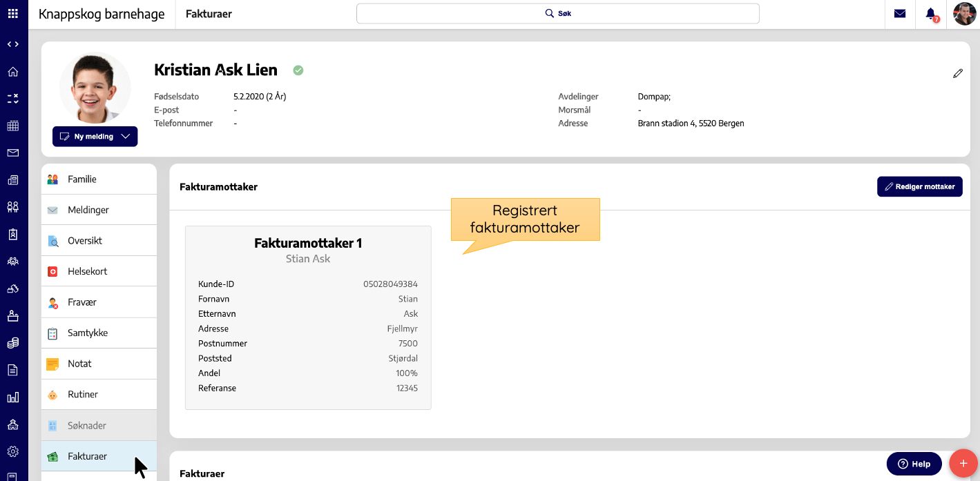Open the Fravær tab
The width and height of the screenshot is (980, 481).
click(99, 302)
